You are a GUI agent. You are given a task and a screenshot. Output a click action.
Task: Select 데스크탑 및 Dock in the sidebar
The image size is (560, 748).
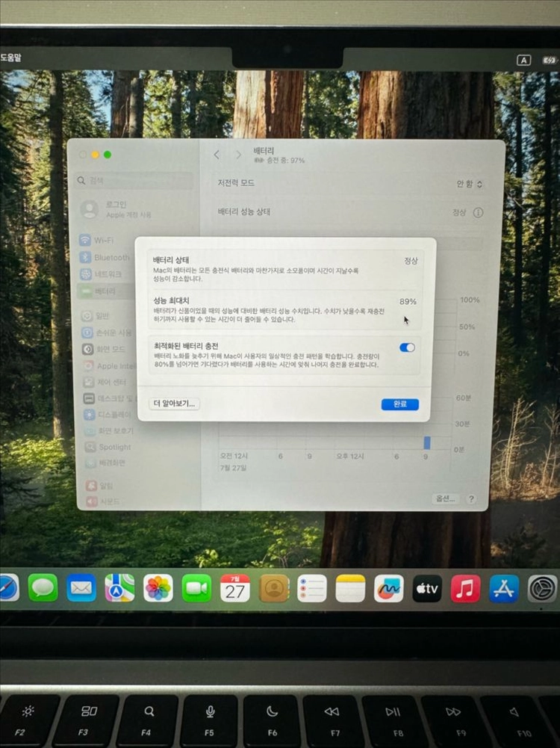(108, 398)
